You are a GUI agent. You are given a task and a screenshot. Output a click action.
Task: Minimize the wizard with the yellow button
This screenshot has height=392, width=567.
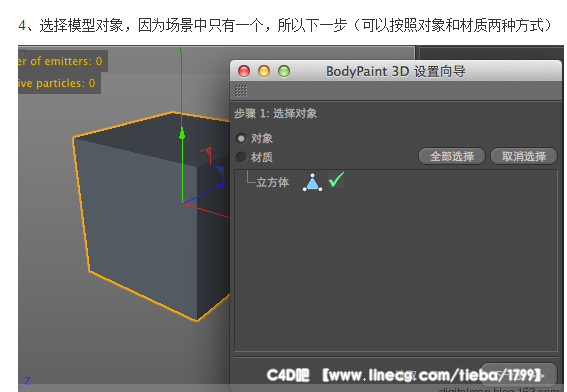click(264, 71)
